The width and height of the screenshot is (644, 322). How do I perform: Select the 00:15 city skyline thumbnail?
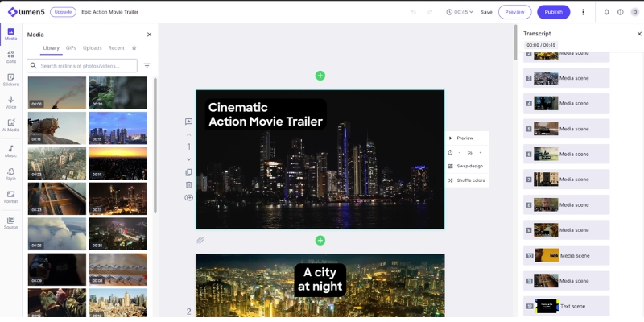point(118,128)
